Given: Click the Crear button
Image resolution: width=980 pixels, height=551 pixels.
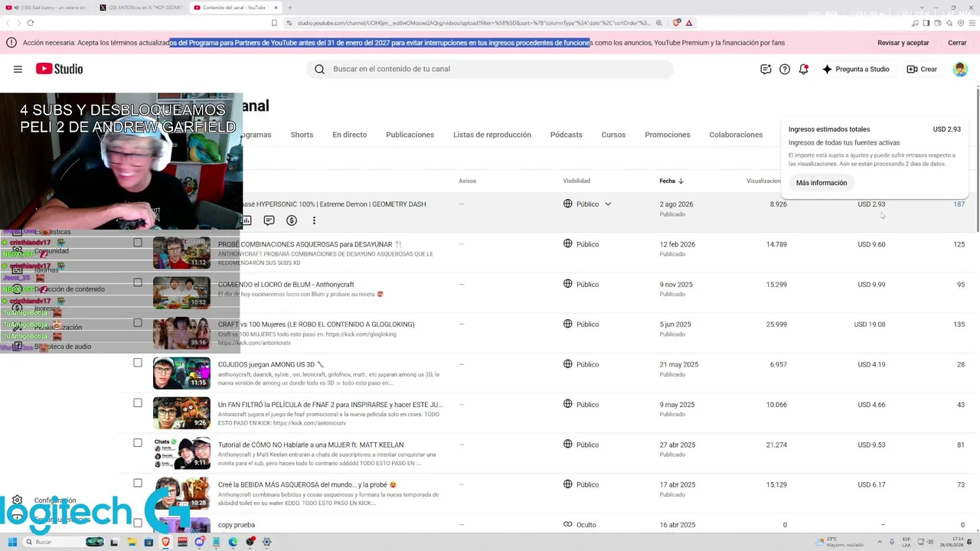Looking at the screenshot, I should (922, 69).
